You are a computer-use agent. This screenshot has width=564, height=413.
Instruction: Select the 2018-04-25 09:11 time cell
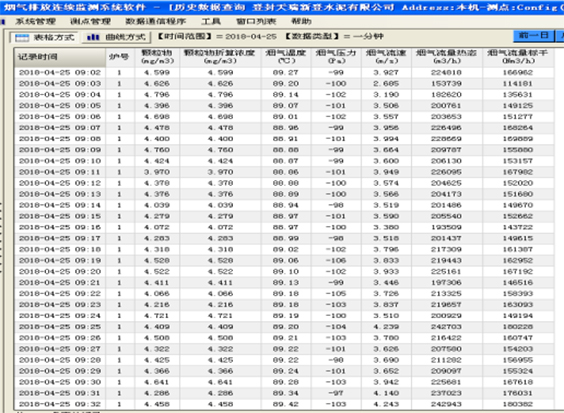click(x=60, y=172)
